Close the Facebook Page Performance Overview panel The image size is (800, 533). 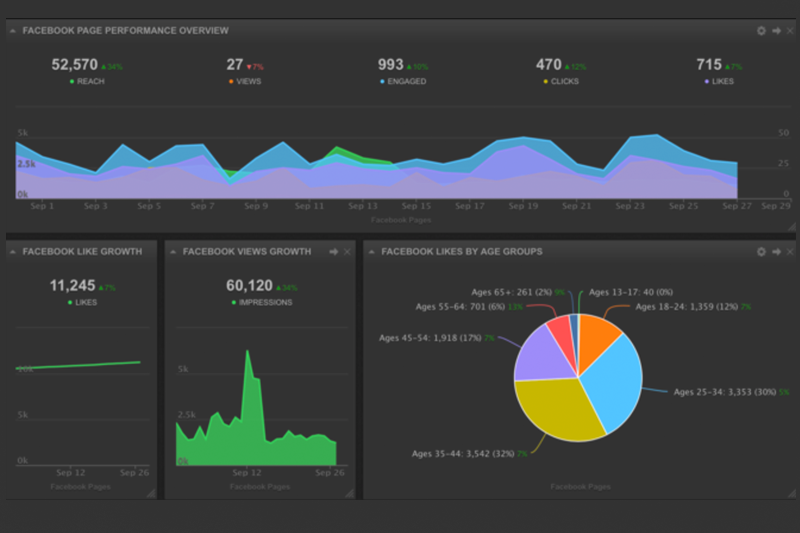coord(790,31)
